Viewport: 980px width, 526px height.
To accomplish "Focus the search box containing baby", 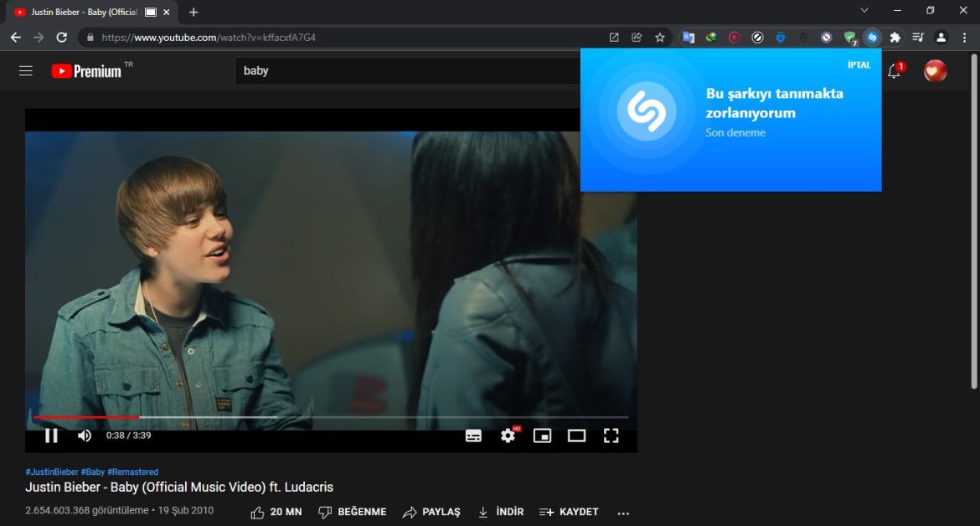I will 406,70.
